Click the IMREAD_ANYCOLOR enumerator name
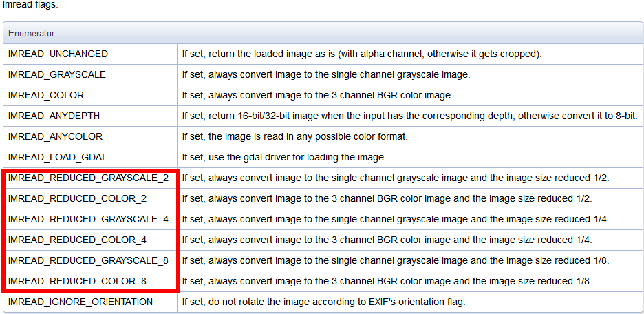Screen dimensions: 644x314 point(55,136)
